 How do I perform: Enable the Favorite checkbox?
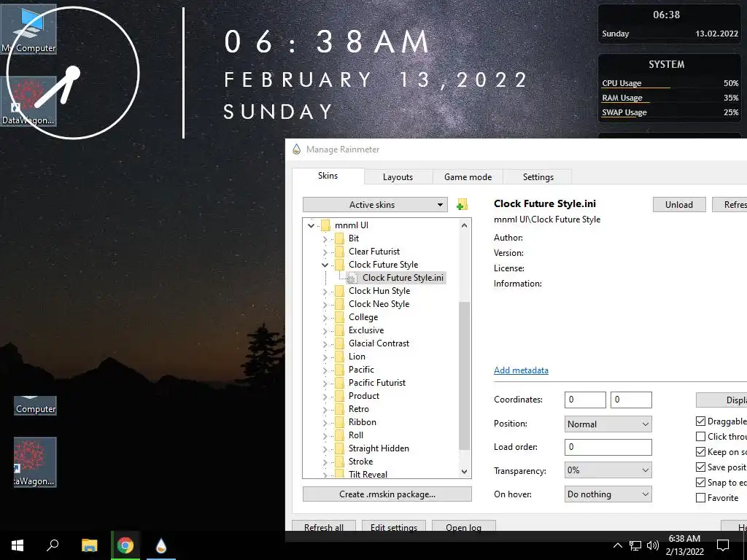click(x=701, y=497)
